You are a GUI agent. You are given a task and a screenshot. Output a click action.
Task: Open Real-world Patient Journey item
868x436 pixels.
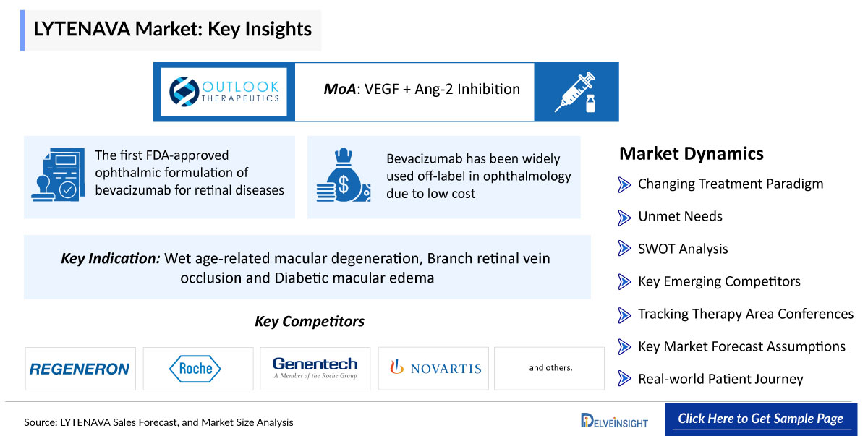coord(720,379)
